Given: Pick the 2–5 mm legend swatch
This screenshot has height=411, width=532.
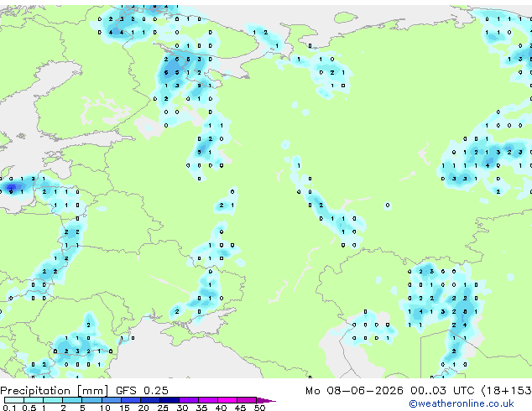Looking at the screenshot, I should 72,400.
